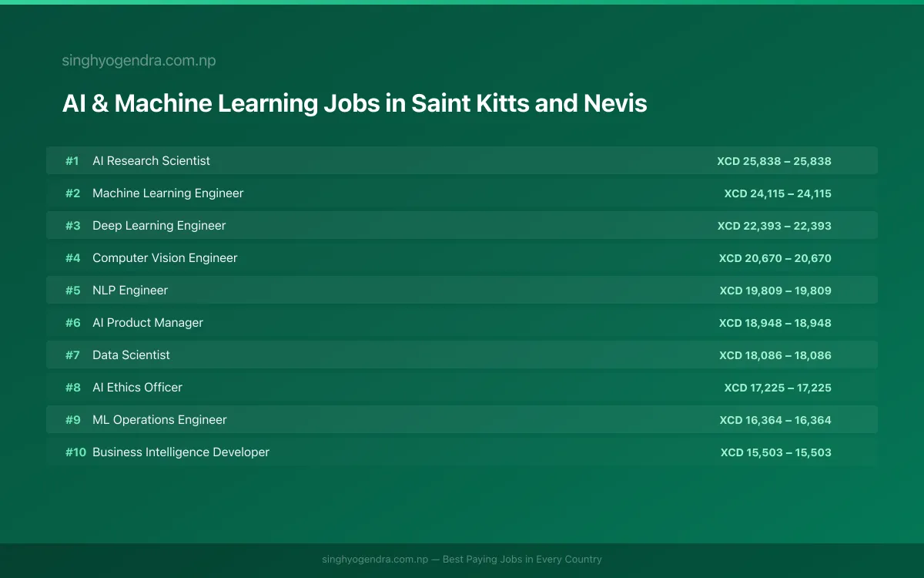
Task: Click salary XCD 18,086 – 18,086
Action: (775, 355)
